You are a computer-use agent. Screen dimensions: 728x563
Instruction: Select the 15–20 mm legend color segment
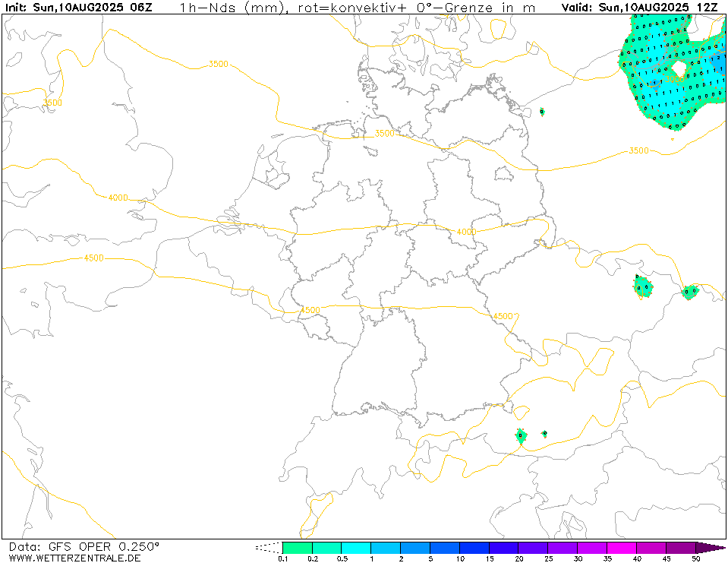pyautogui.click(x=504, y=548)
